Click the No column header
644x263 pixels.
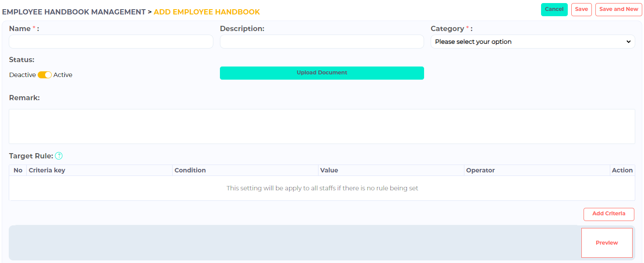click(x=18, y=170)
